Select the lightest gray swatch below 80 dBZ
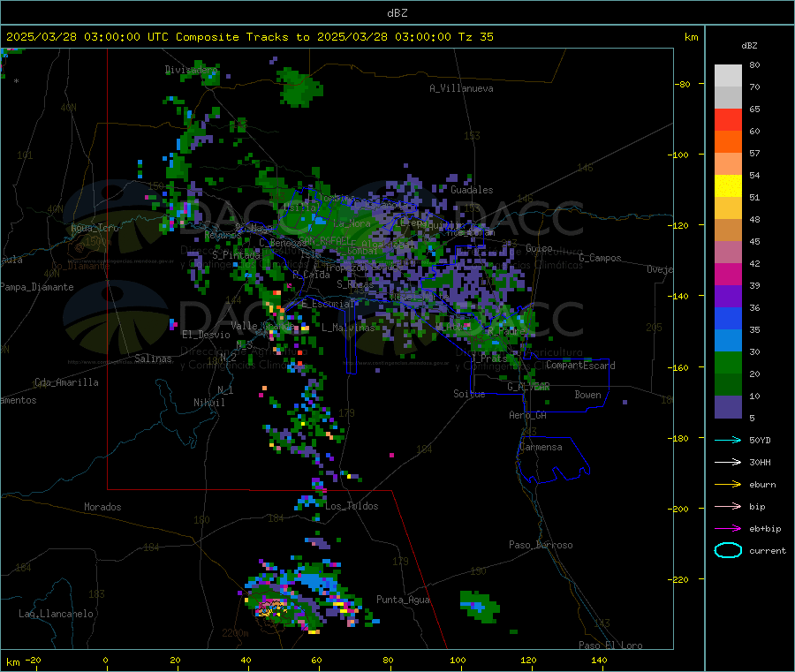 [x=728, y=76]
